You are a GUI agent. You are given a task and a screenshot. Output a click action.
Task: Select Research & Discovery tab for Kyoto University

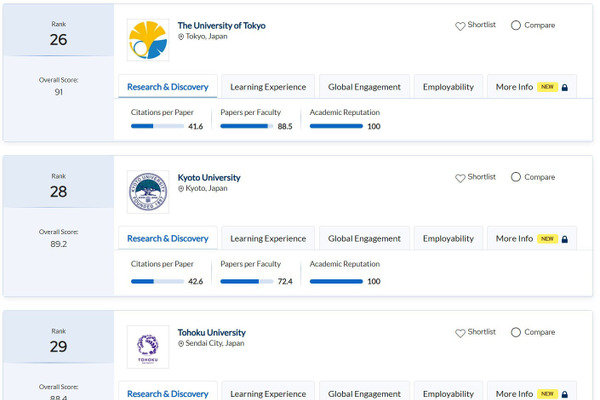pyautogui.click(x=168, y=239)
